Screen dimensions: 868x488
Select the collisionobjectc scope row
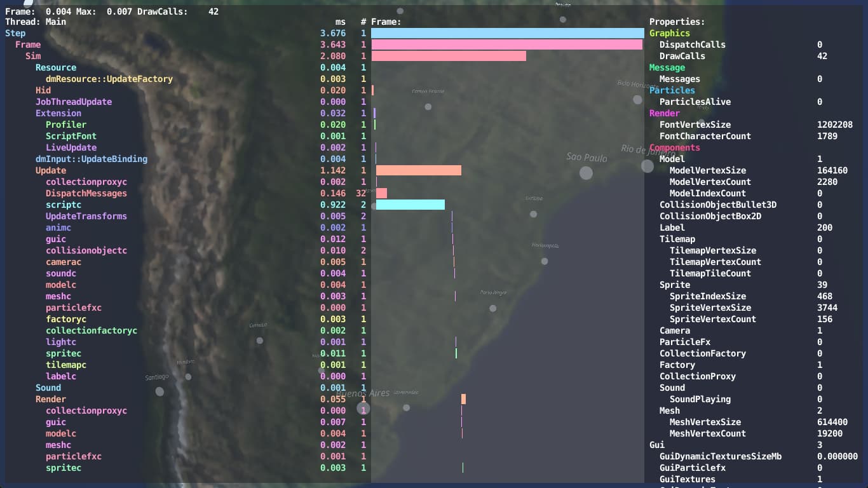(x=86, y=250)
